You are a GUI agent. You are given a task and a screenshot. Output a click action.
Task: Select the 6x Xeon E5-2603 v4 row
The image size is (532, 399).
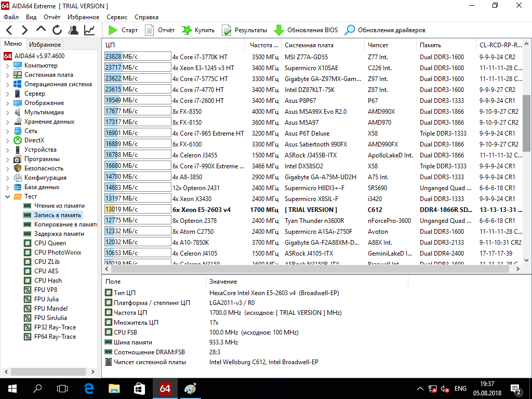[x=313, y=210]
